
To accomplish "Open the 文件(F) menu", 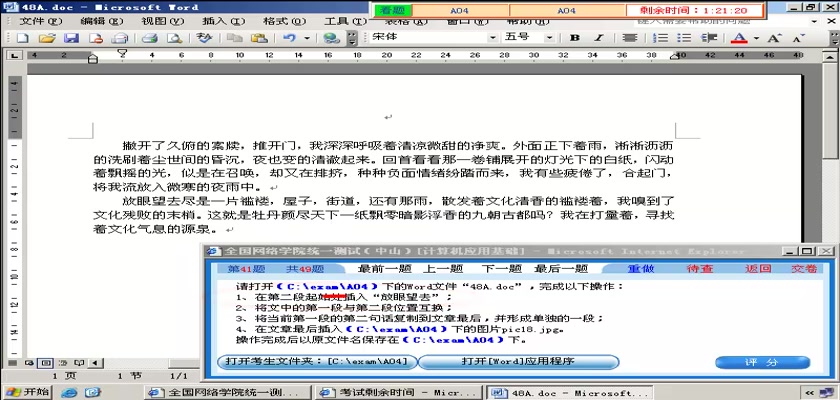I will tap(41, 22).
